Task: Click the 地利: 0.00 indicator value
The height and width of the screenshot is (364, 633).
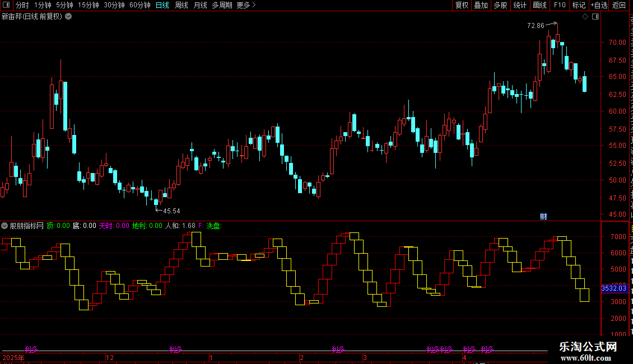Action: point(147,226)
